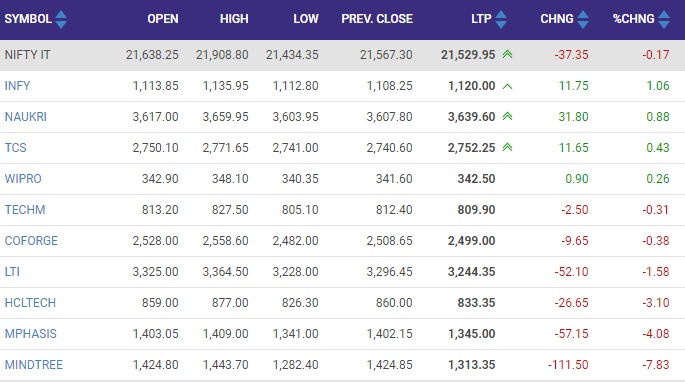Open the HCLTECH stock link
The width and height of the screenshot is (685, 382).
coord(30,303)
